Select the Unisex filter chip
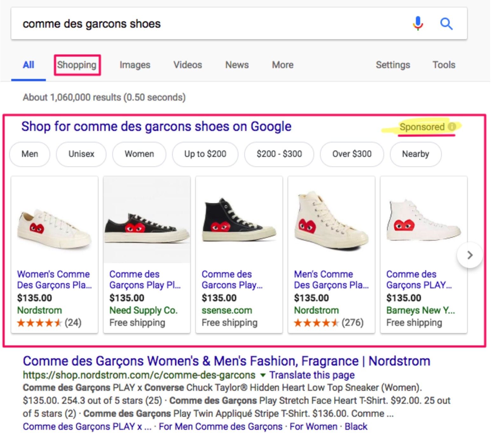 coord(81,154)
